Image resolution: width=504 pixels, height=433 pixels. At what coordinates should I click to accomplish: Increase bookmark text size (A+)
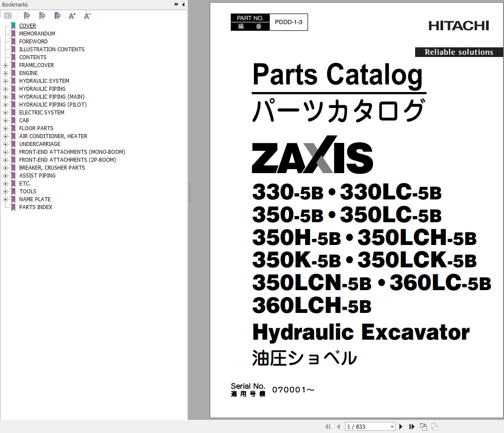point(72,16)
